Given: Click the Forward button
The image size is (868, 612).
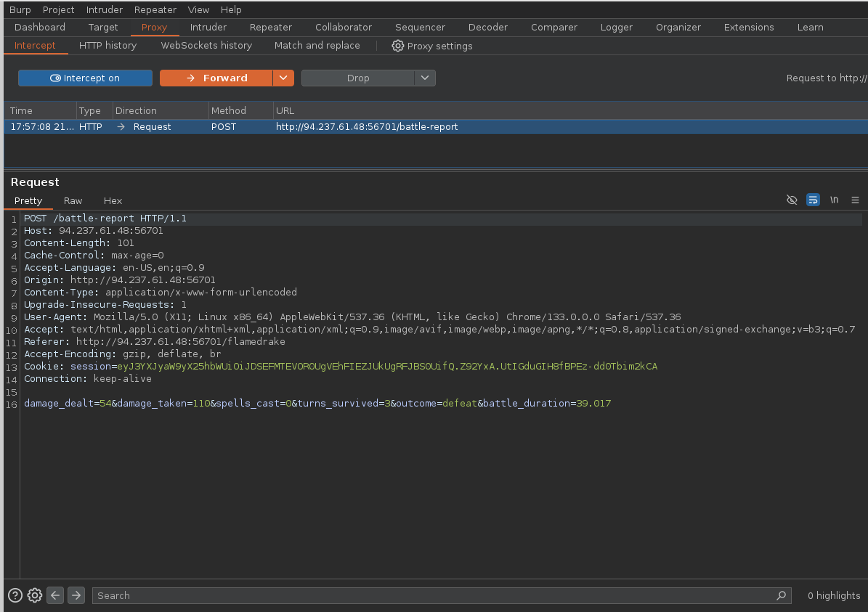Looking at the screenshot, I should click(216, 78).
